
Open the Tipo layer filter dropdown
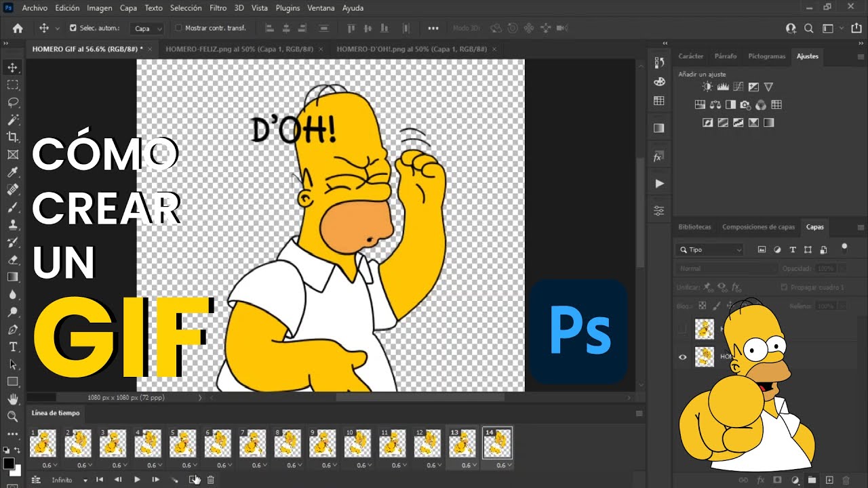(x=710, y=249)
